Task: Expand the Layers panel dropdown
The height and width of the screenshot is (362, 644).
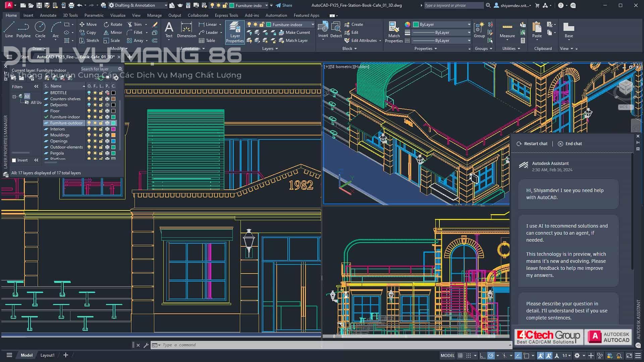Action: [x=270, y=49]
